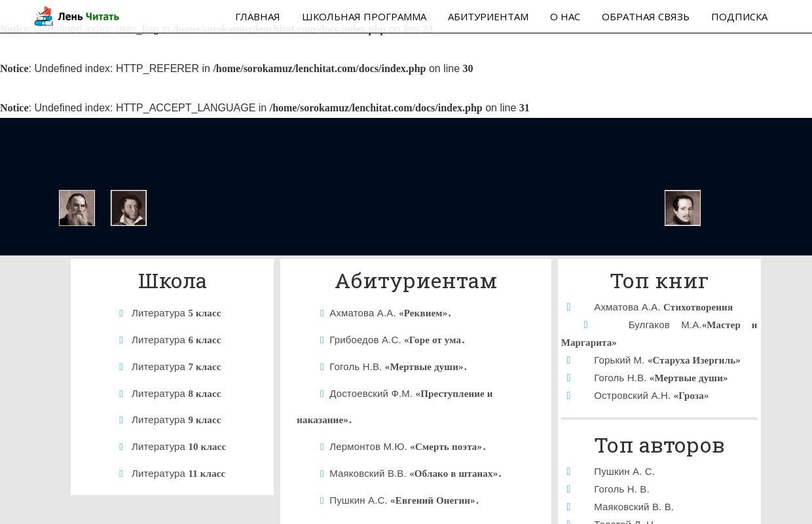Viewport: 812px width, 524px height.
Task: Click the Pushkin portrait thumbnail
Action: coord(128,208)
